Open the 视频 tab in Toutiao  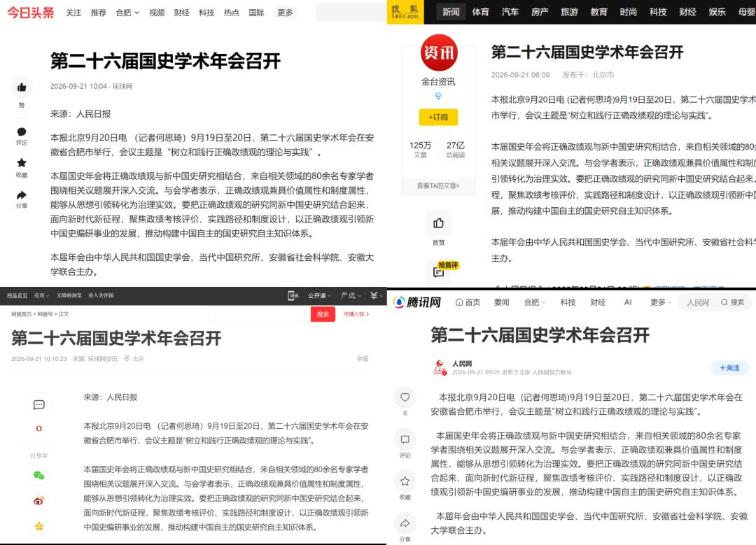(157, 13)
